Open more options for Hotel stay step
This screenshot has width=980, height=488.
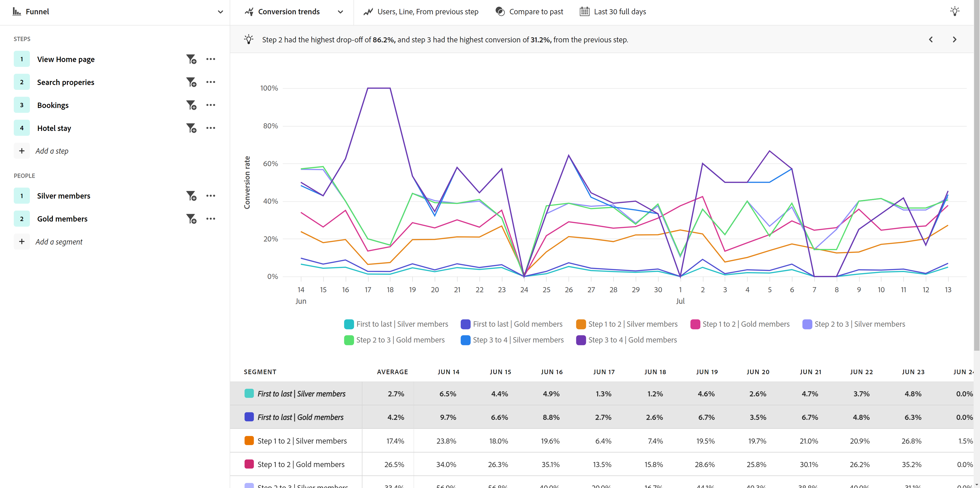coord(210,128)
